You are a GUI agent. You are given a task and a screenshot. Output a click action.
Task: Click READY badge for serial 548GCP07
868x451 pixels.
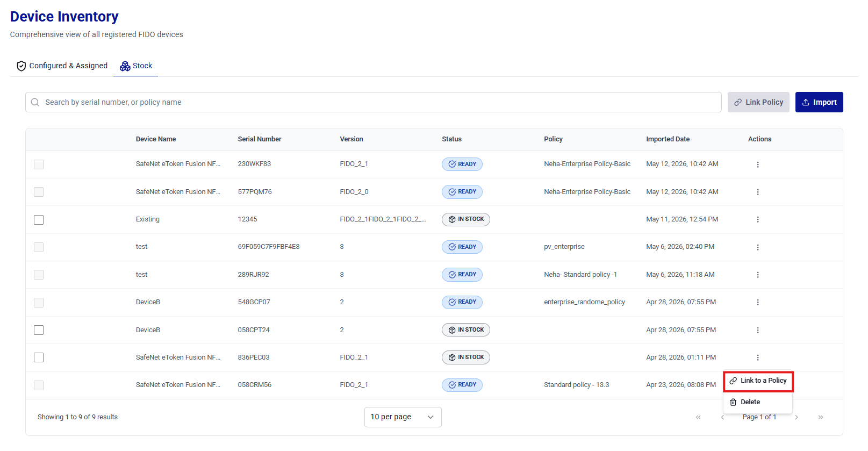(x=462, y=302)
